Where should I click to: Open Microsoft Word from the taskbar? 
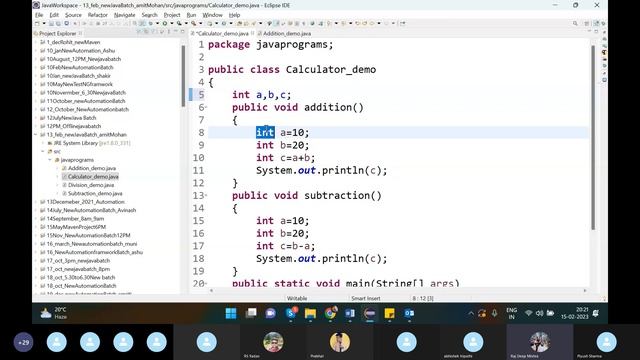pos(350,313)
